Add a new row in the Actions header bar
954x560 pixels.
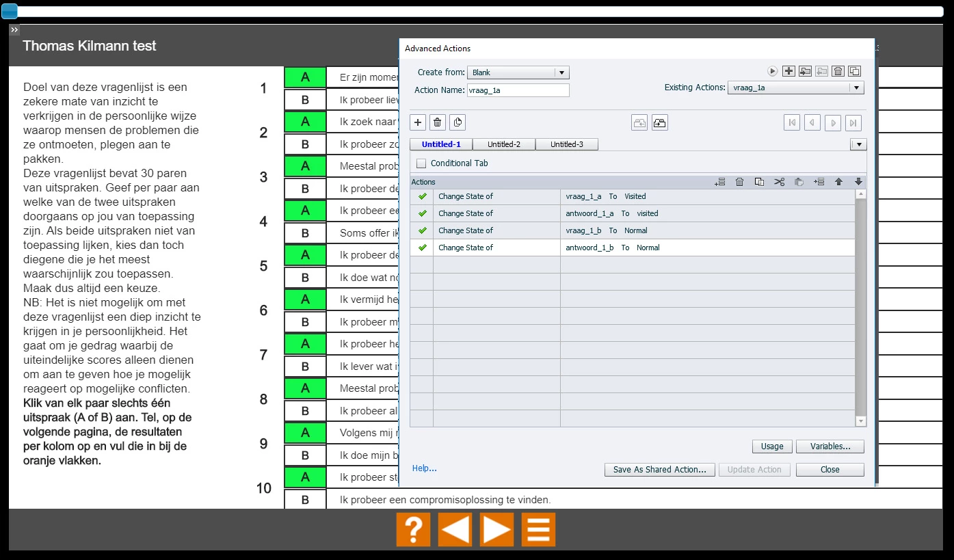[x=719, y=182]
